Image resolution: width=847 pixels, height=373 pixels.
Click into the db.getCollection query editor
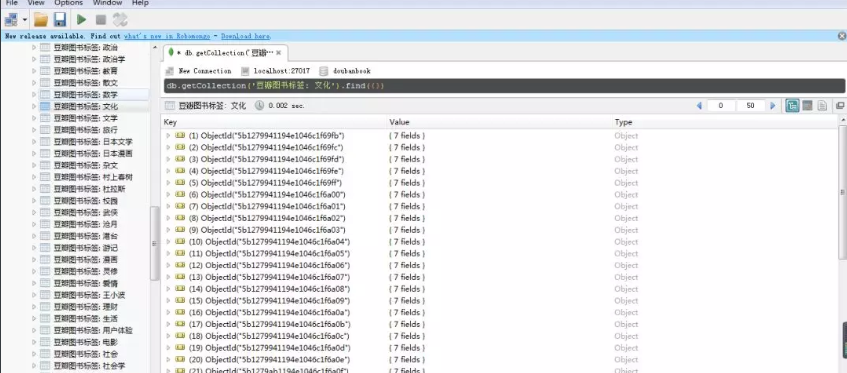[x=504, y=86]
